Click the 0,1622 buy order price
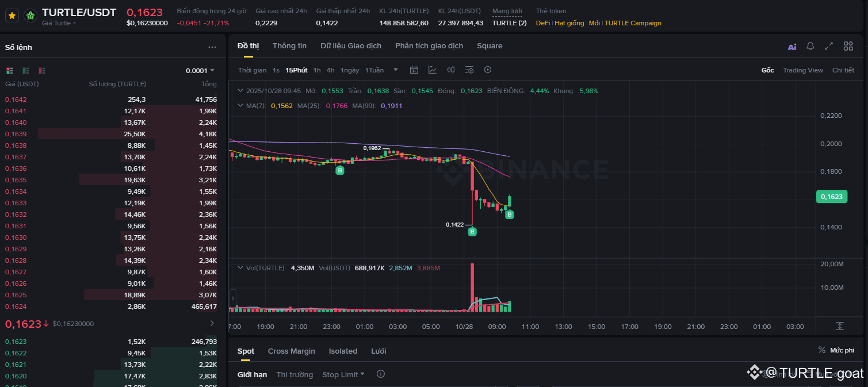The image size is (868, 387). point(16,353)
